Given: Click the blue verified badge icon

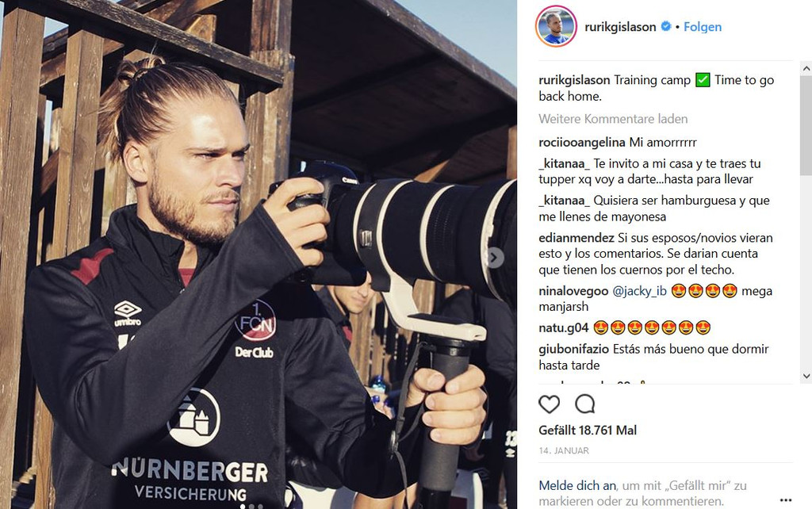Looking at the screenshot, I should click(x=666, y=26).
